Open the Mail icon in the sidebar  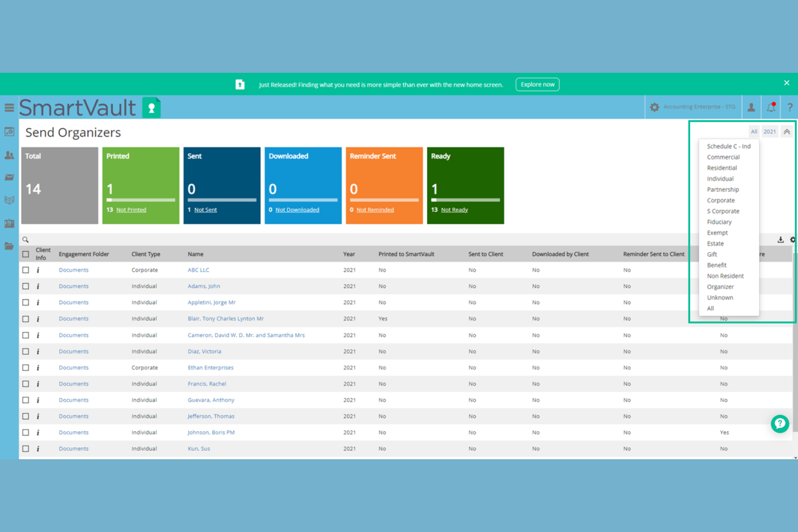(x=9, y=177)
